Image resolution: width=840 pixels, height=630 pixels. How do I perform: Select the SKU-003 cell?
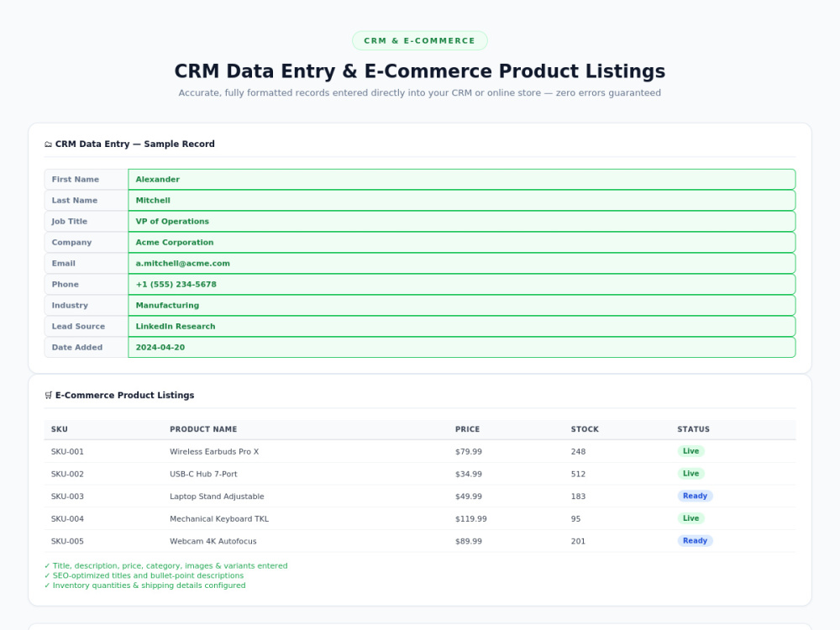[x=67, y=496]
